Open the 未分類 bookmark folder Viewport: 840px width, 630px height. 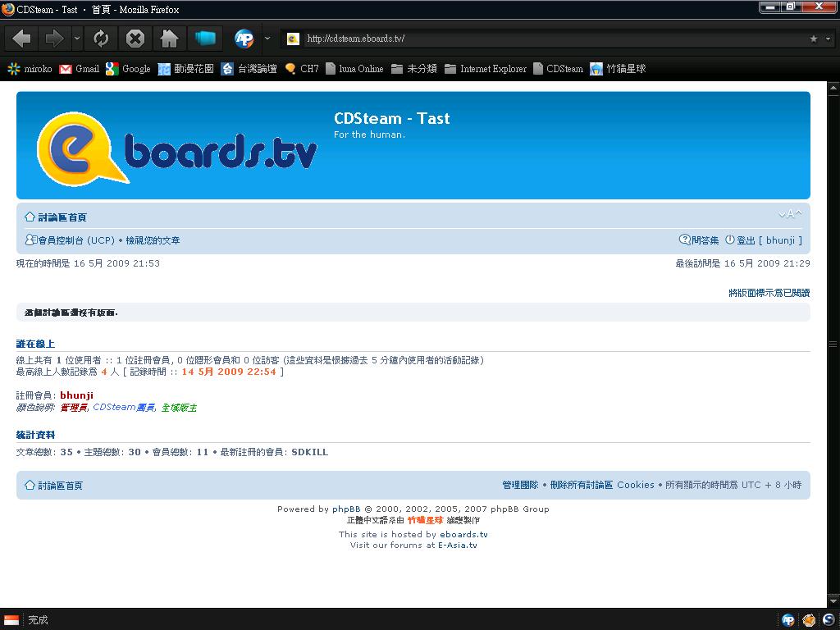pyautogui.click(x=414, y=69)
